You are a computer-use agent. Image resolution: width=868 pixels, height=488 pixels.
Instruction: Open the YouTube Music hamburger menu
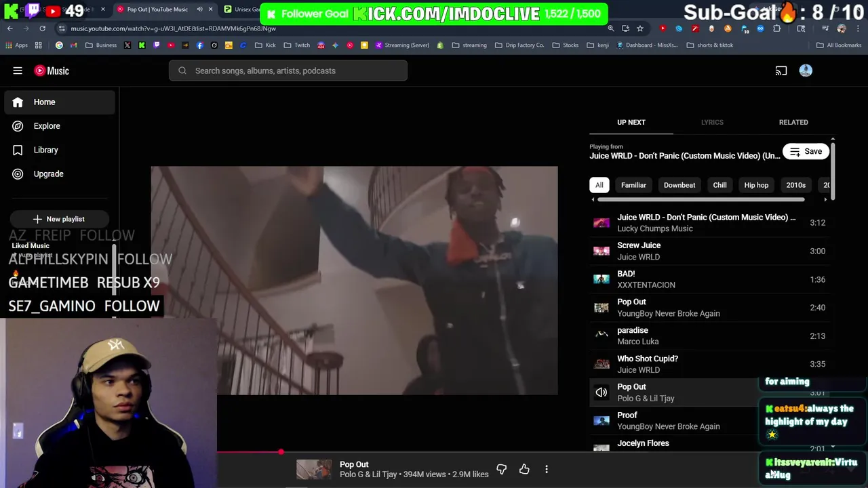tap(18, 70)
